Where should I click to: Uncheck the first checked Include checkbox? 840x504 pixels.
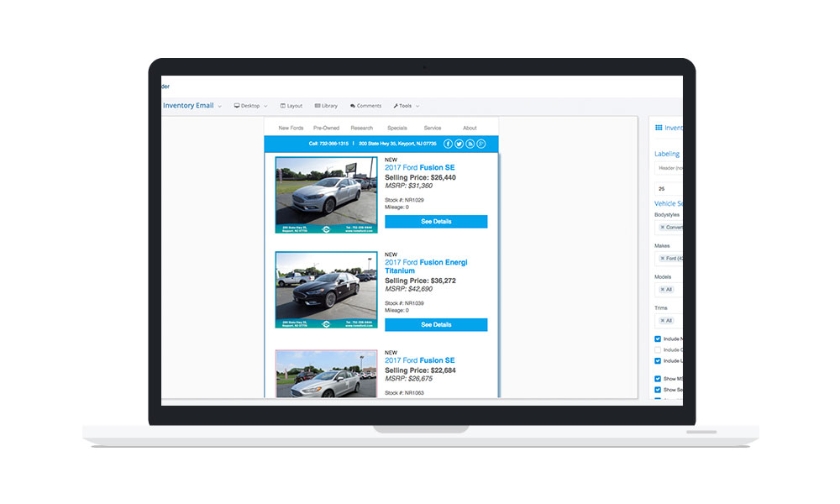tap(658, 339)
